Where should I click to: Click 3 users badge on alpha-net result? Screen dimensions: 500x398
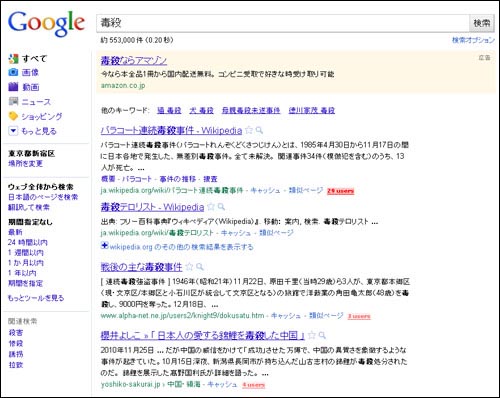coord(359,316)
